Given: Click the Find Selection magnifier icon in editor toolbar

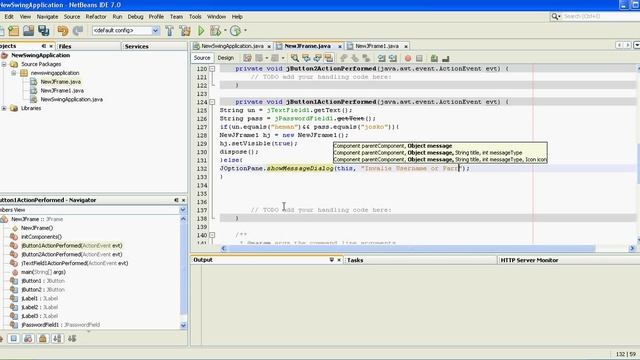Looking at the screenshot, I should point(294,58).
